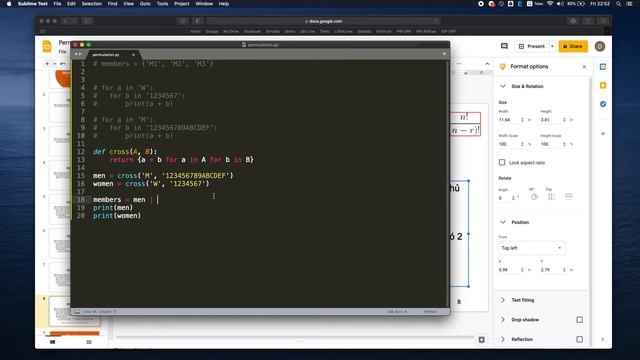The height and width of the screenshot is (360, 640).
Task: Collapse the Size & Rotation section
Action: pyautogui.click(x=503, y=86)
